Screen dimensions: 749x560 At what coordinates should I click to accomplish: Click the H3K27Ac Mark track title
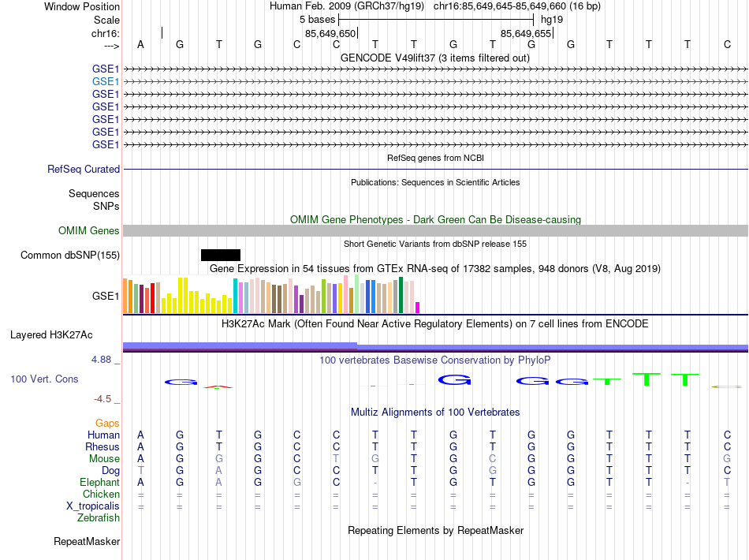pyautogui.click(x=435, y=324)
